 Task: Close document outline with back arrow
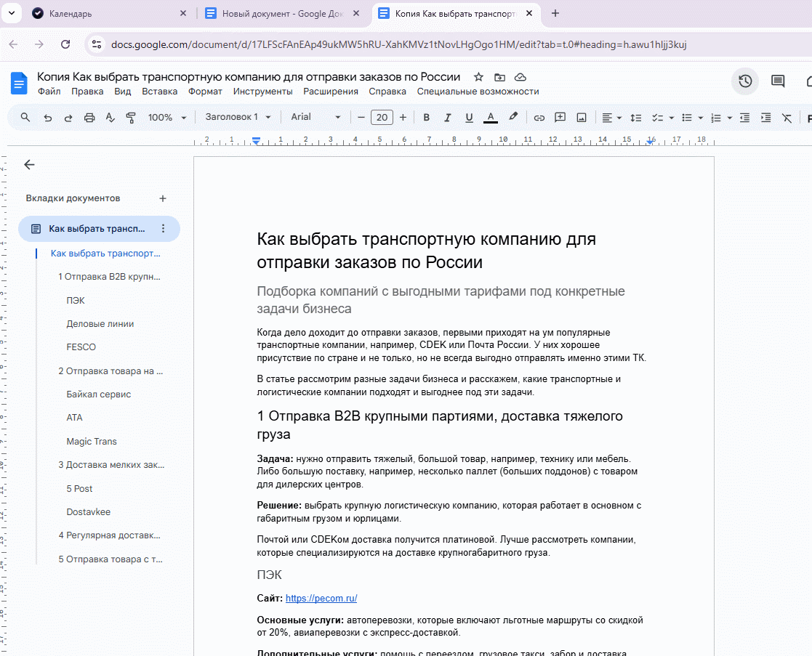pos(29,164)
